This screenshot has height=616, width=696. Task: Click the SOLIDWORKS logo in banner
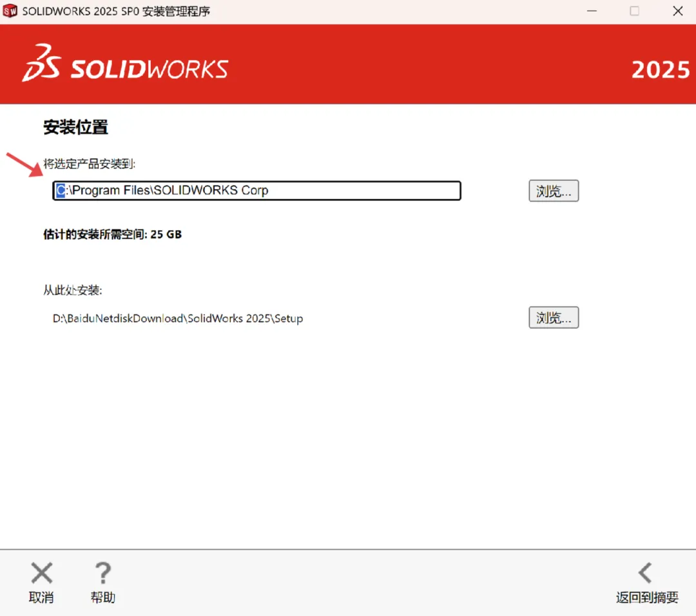pos(125,63)
